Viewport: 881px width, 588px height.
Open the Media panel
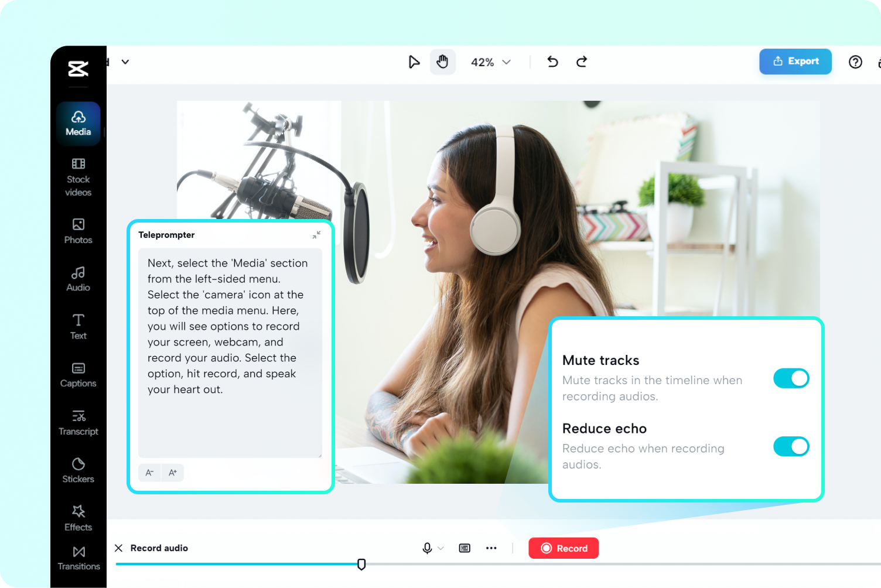[x=78, y=123]
